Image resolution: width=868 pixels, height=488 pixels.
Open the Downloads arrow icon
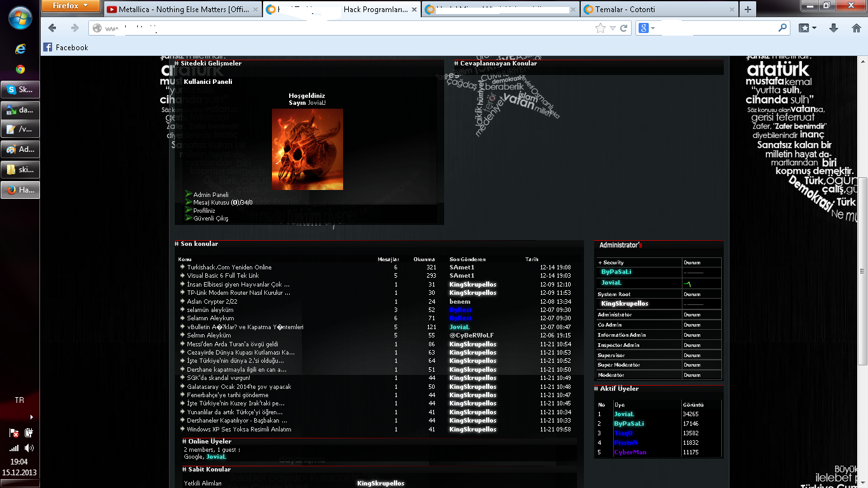point(834,28)
